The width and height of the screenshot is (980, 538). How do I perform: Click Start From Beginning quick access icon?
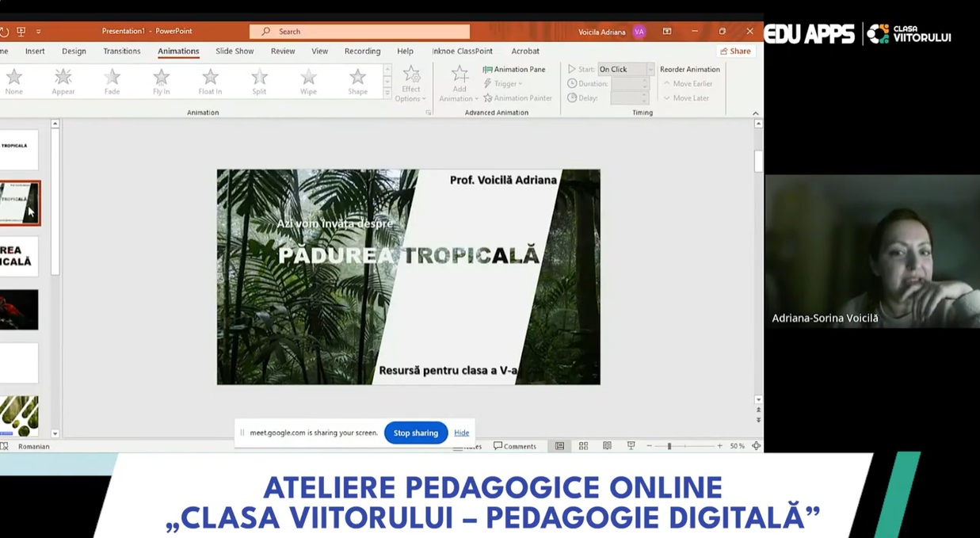[x=21, y=32]
